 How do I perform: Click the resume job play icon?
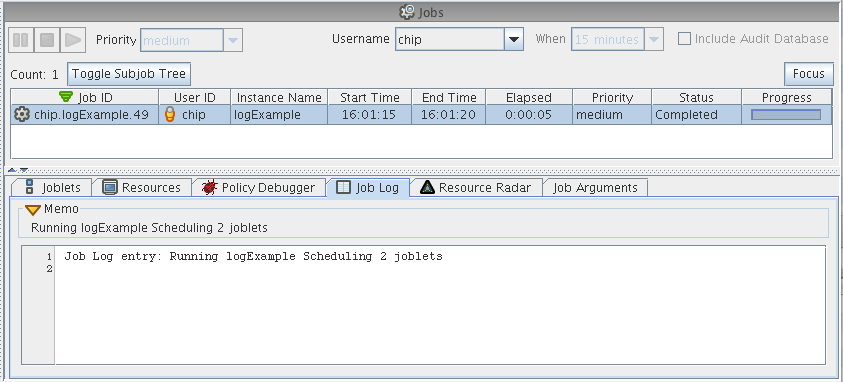pyautogui.click(x=73, y=40)
